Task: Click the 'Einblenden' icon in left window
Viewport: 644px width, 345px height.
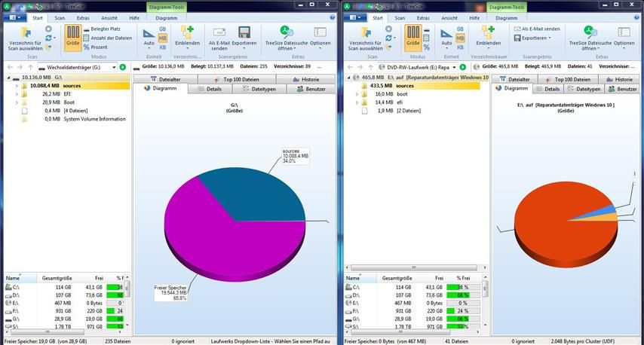Action: [x=187, y=36]
